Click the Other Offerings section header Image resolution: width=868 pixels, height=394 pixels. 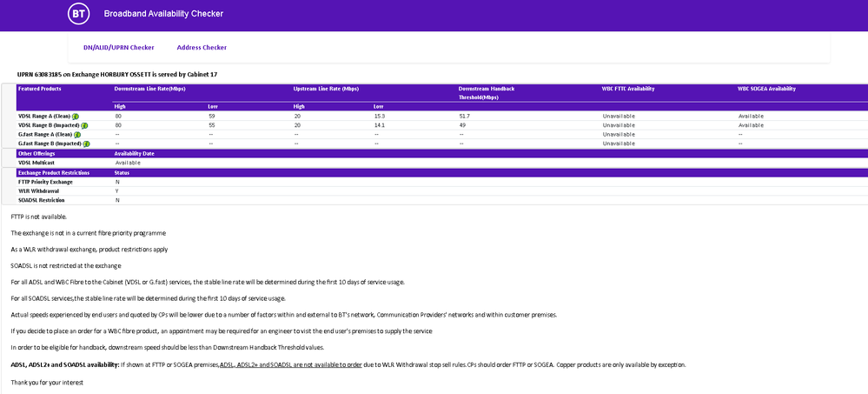click(x=36, y=153)
